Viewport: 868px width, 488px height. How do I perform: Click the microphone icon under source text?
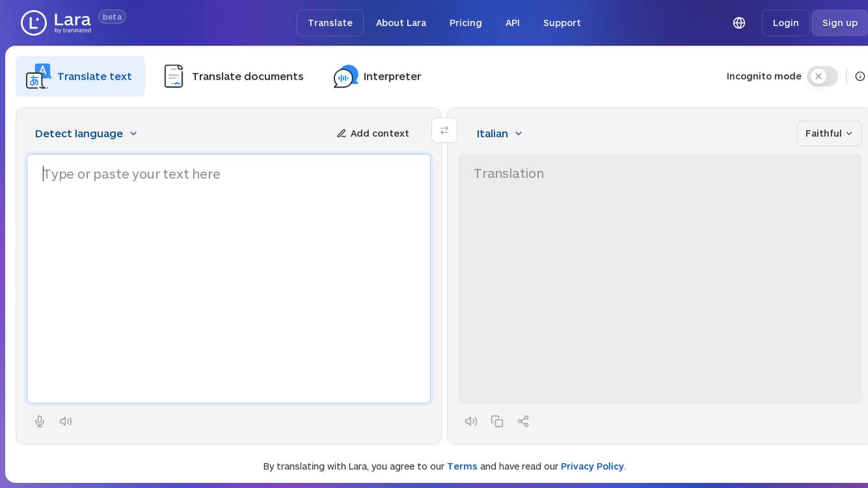(40, 421)
